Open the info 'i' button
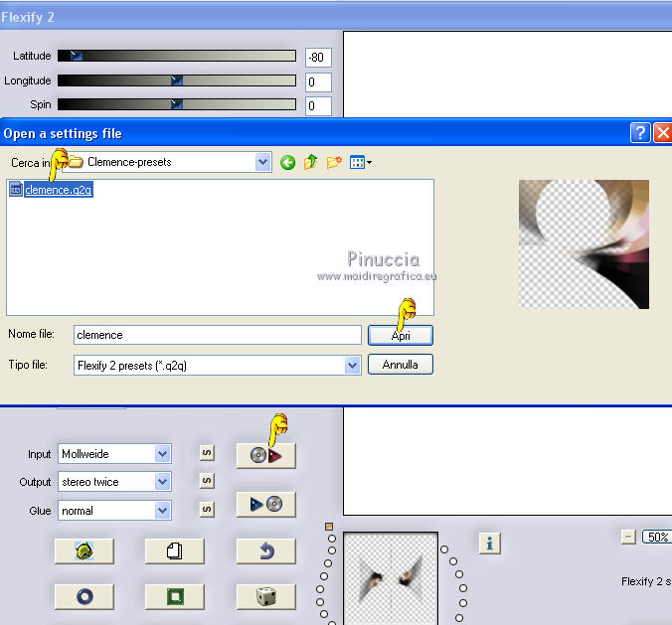The height and width of the screenshot is (625, 672). [x=489, y=544]
